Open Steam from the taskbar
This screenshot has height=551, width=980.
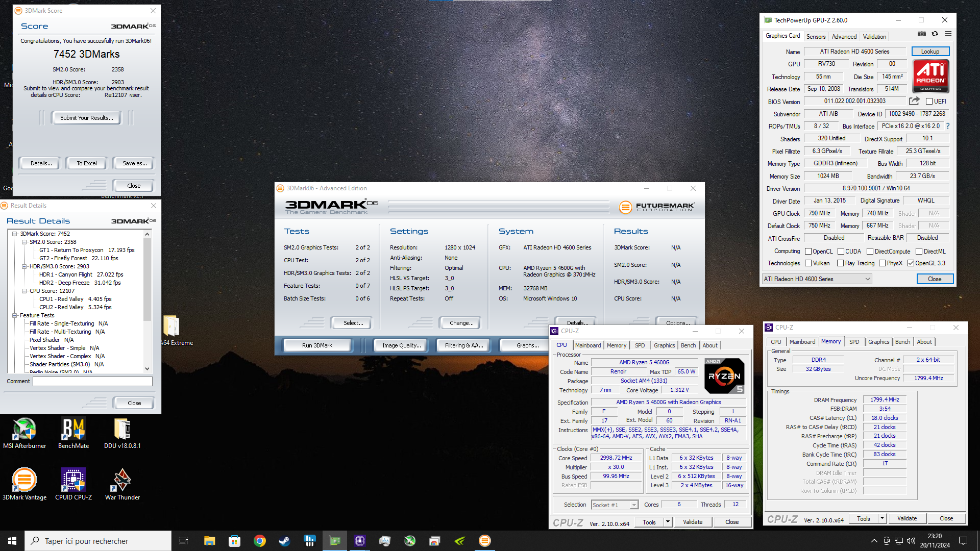284,541
